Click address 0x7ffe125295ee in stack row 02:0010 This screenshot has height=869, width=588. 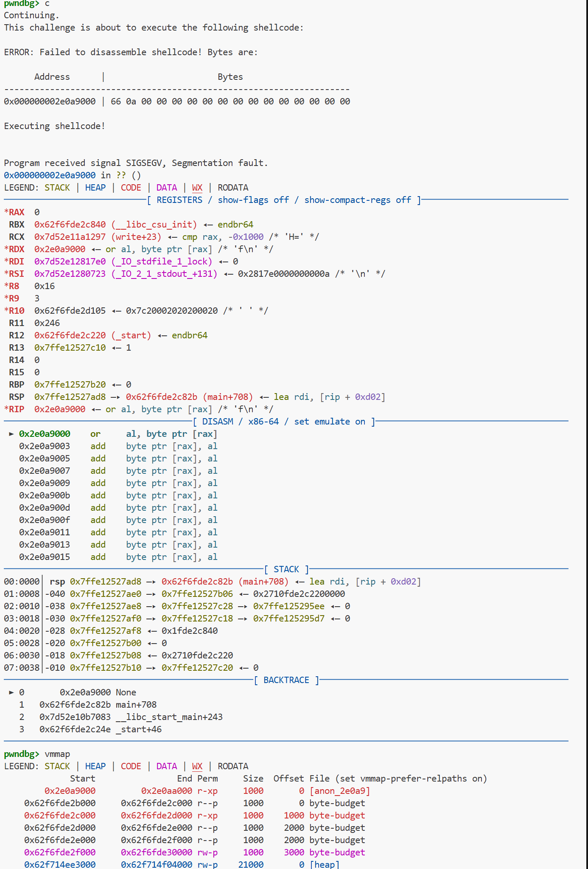click(x=289, y=606)
